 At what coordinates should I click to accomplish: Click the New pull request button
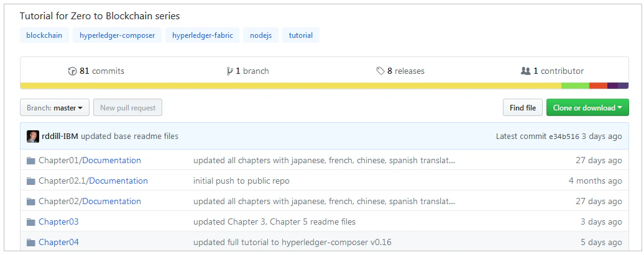coord(127,108)
